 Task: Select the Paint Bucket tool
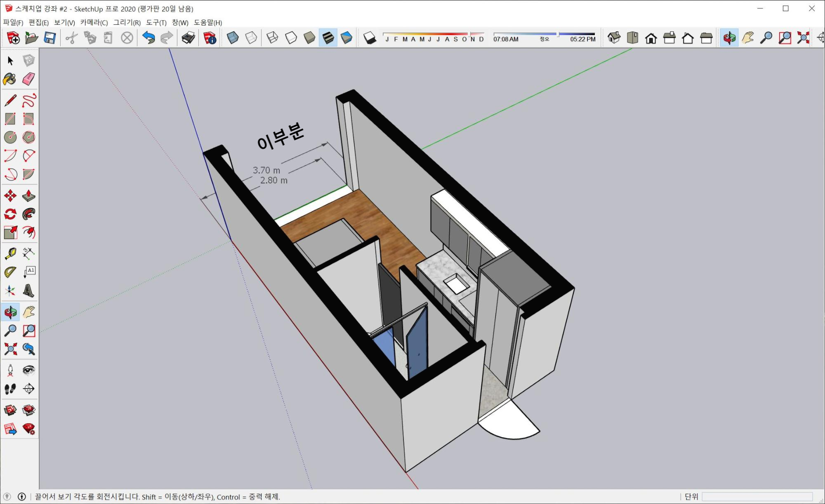(10, 79)
